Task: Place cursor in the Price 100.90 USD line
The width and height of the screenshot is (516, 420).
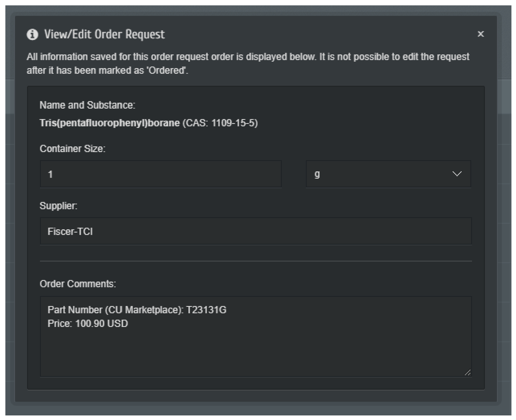Action: point(88,324)
